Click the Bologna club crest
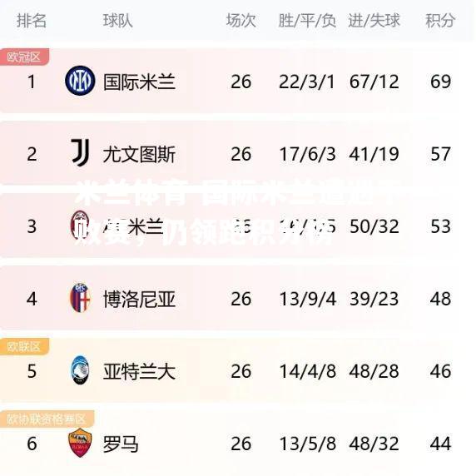Image resolution: width=476 pixels, height=476 pixels. (x=80, y=298)
